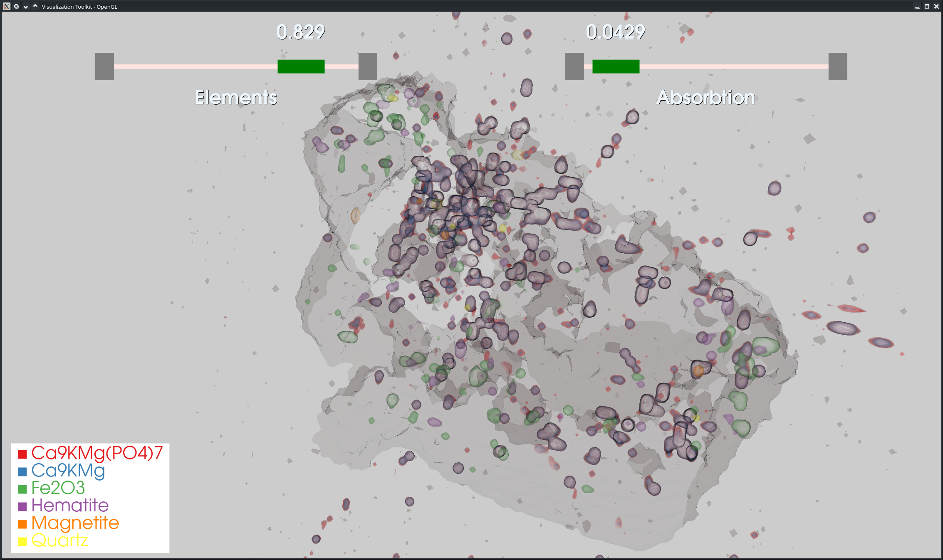Click the yellow Quartz legend swatch

(x=22, y=541)
